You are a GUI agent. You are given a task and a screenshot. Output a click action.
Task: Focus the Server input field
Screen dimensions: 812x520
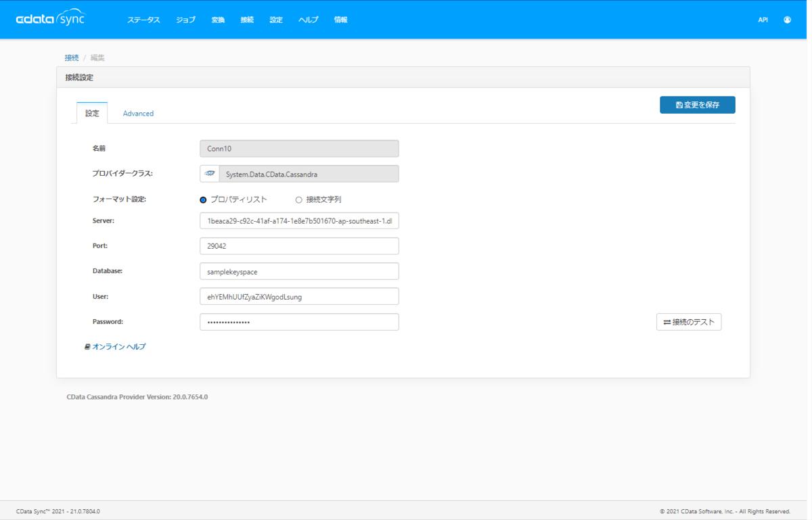click(299, 221)
